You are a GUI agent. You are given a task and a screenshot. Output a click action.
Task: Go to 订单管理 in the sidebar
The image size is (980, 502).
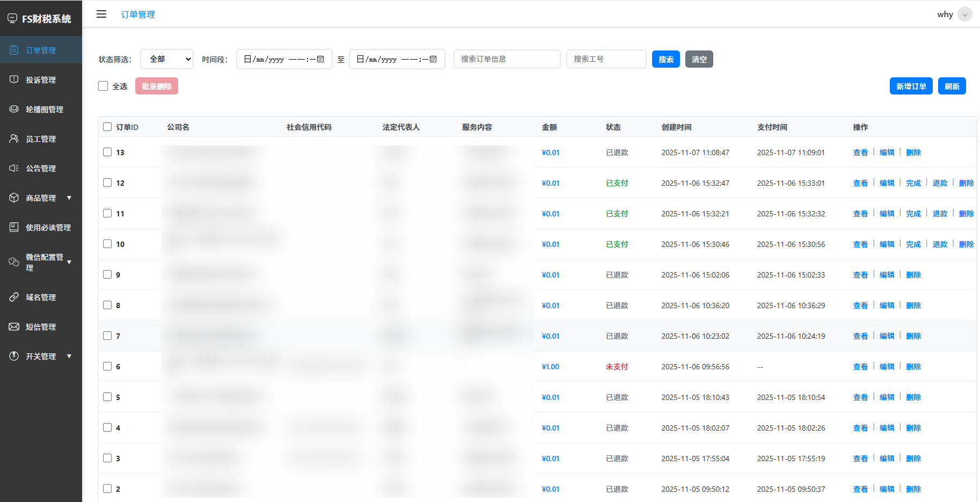click(x=41, y=50)
